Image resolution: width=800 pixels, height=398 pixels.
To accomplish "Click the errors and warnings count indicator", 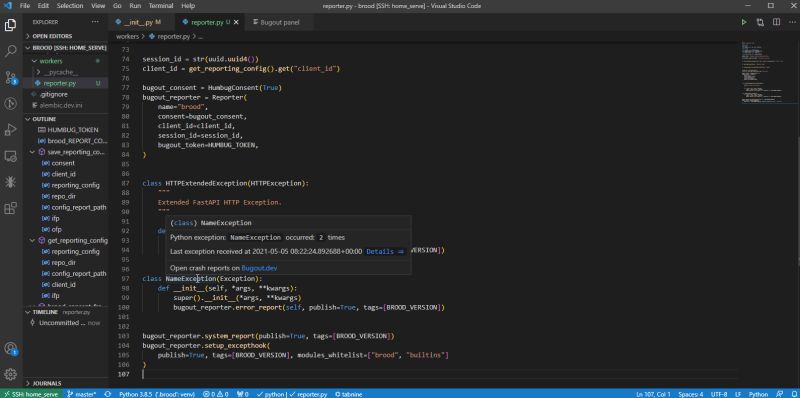I will pyautogui.click(x=215, y=394).
